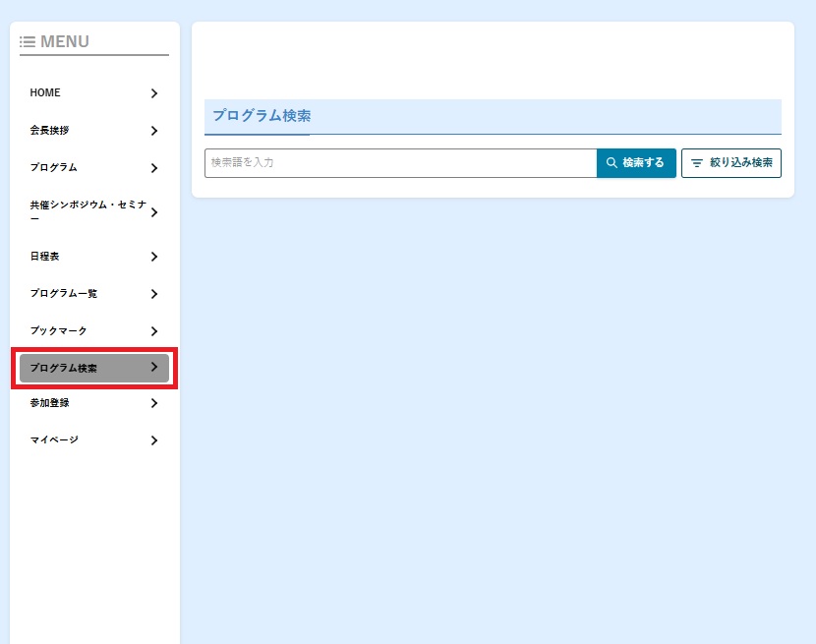
Task: Click the chevron arrow beside マイページ
Action: point(154,440)
